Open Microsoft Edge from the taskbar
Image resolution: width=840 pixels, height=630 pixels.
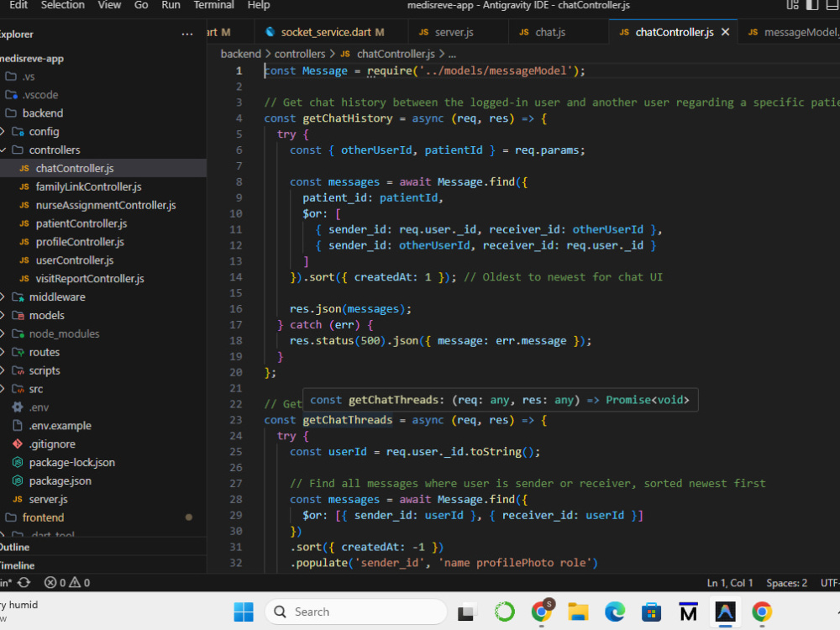click(x=615, y=612)
